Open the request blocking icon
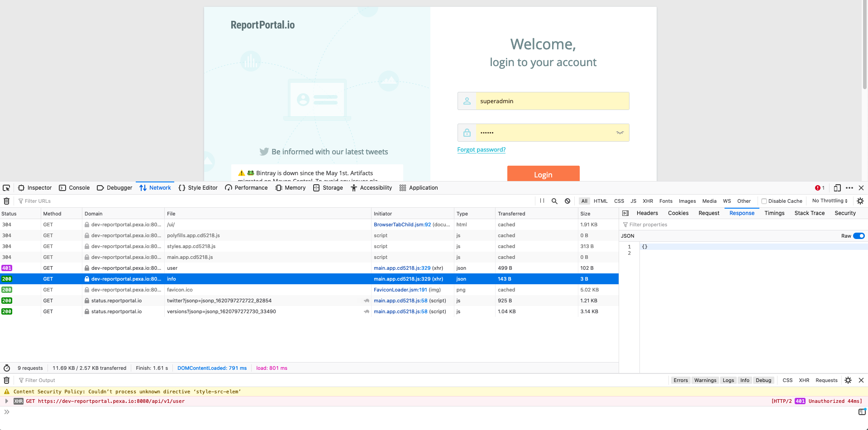868x430 pixels. [568, 201]
